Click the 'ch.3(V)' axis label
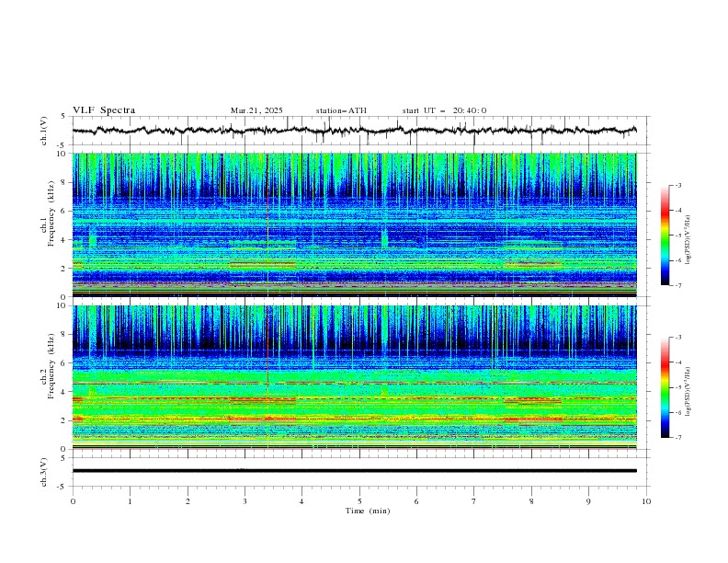728x563 pixels. 44,472
